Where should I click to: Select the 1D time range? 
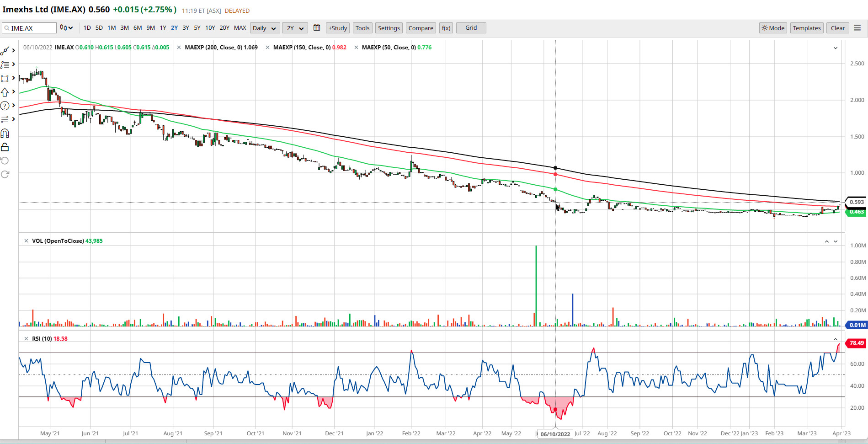click(x=87, y=28)
